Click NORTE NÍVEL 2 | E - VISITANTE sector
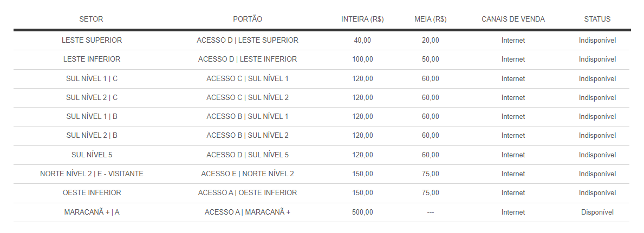Image resolution: width=644 pixels, height=233 pixels. click(92, 174)
